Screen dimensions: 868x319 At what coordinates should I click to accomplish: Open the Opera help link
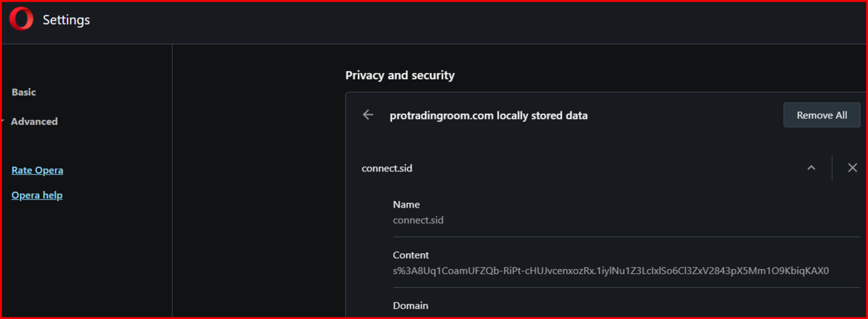[x=37, y=195]
